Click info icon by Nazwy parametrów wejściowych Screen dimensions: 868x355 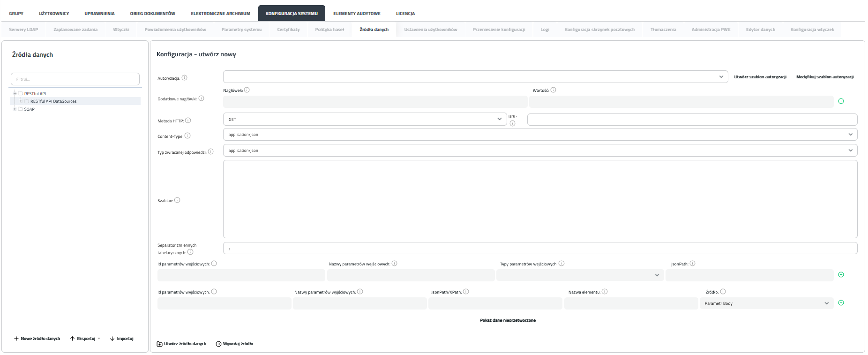point(394,264)
